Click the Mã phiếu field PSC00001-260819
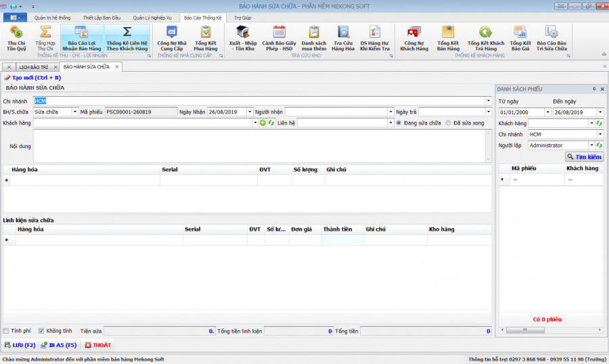This screenshot has width=609, height=364. (x=141, y=112)
